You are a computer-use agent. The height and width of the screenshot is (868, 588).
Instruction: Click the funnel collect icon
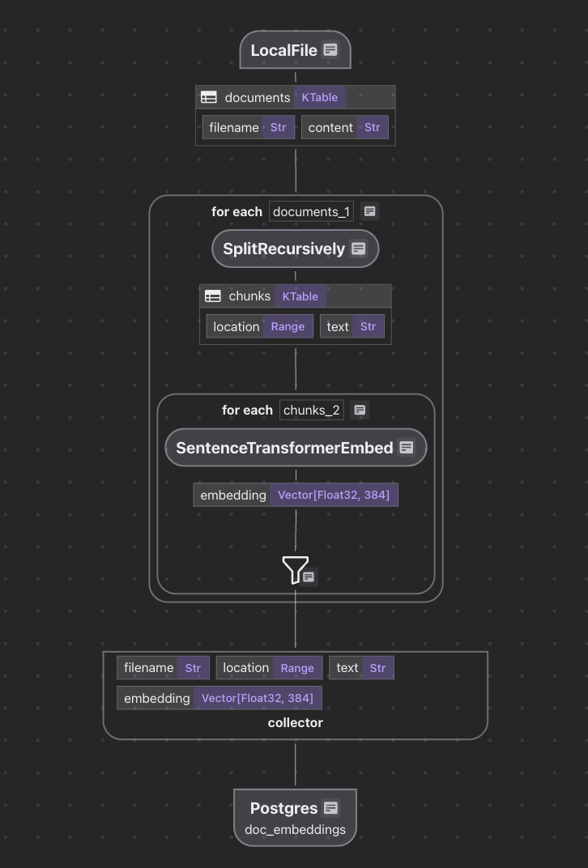tap(295, 569)
